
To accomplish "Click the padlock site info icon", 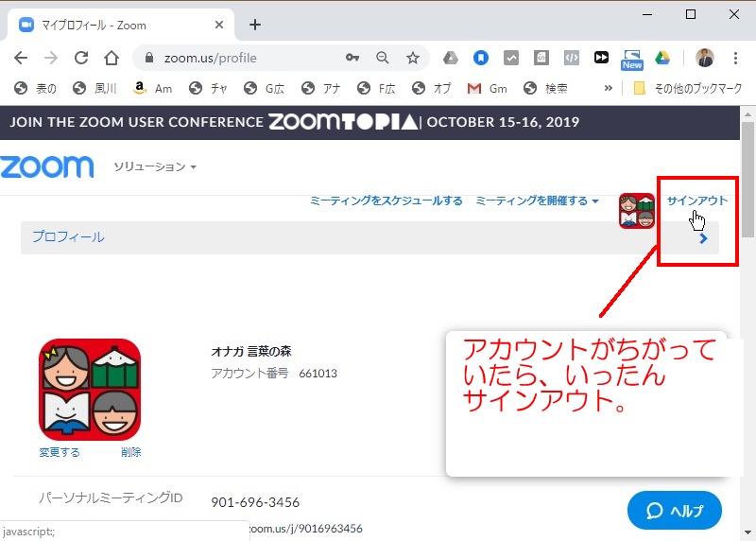I will pos(149,58).
